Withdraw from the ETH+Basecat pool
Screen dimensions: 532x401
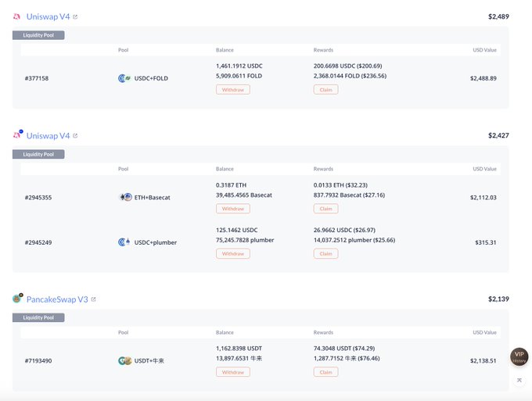(233, 209)
